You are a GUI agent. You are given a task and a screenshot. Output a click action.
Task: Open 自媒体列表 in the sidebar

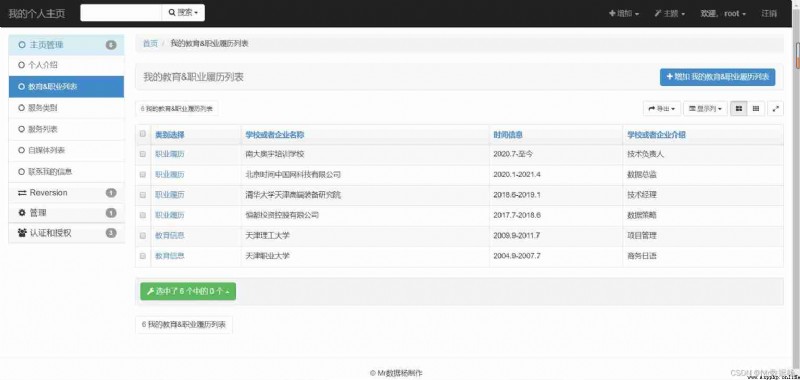[66, 150]
